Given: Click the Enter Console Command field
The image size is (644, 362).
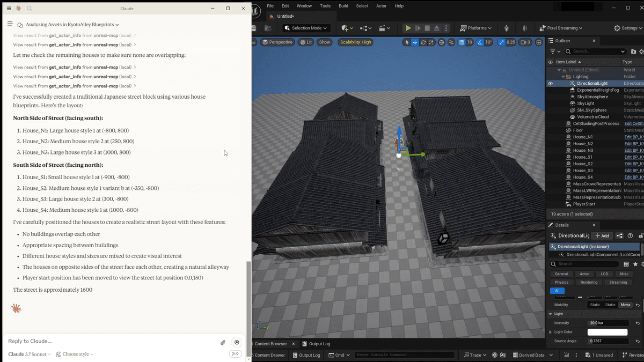Looking at the screenshot, I should click(405, 355).
